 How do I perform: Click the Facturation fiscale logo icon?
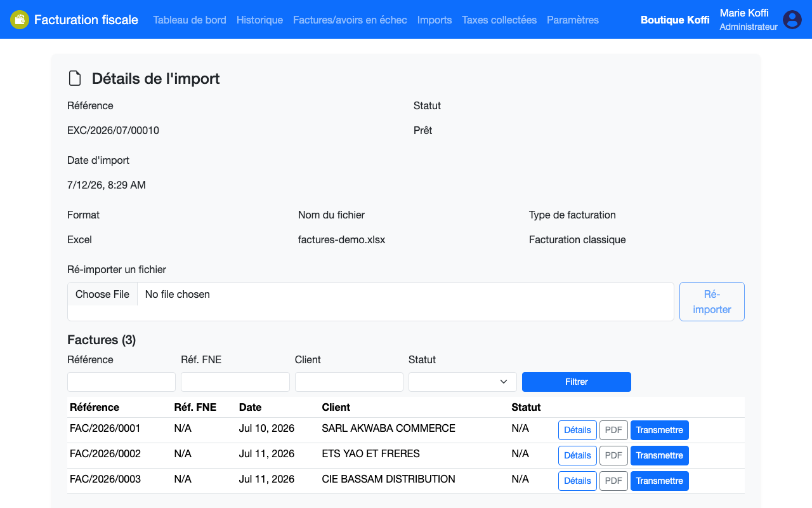point(20,20)
